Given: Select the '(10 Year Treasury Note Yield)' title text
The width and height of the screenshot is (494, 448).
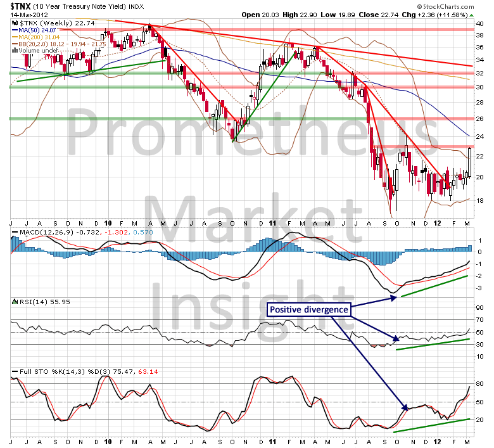Looking at the screenshot, I should [x=80, y=6].
